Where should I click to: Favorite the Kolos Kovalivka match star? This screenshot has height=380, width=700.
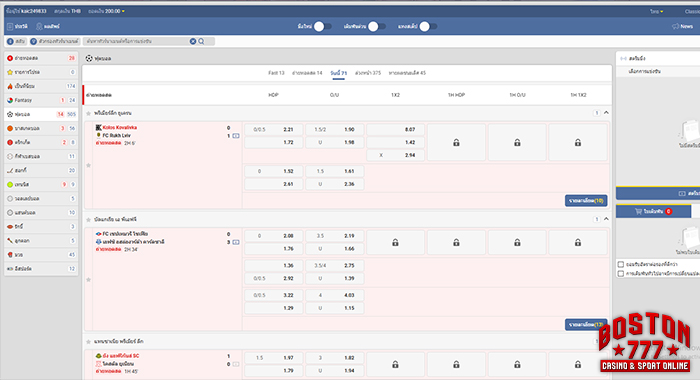88,165
